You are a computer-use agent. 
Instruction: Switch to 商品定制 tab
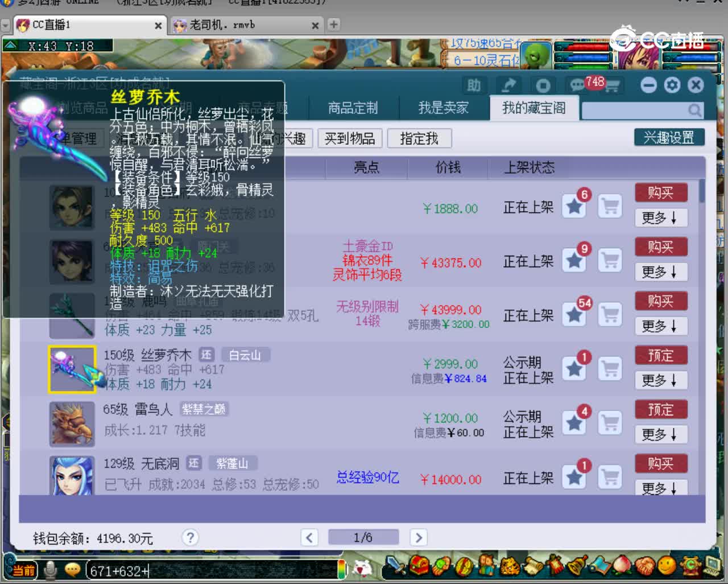[353, 108]
